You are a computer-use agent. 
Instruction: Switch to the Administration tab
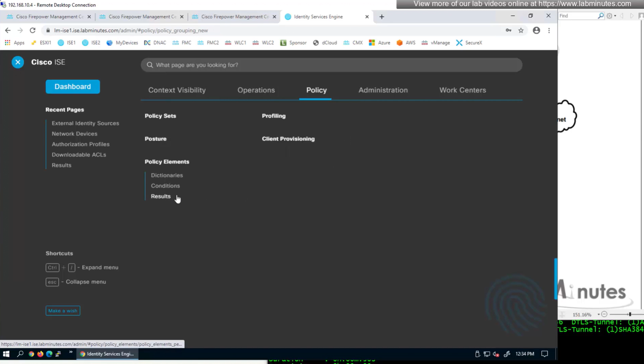tap(383, 90)
